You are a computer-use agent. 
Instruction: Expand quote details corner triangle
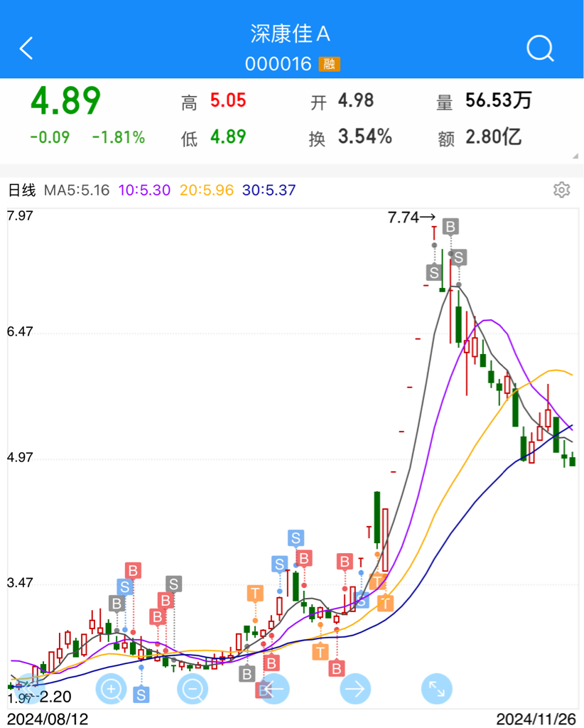coord(575,156)
